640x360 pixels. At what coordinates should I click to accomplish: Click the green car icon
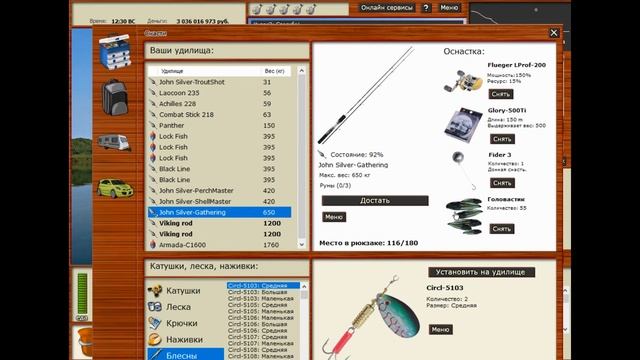coord(115,189)
